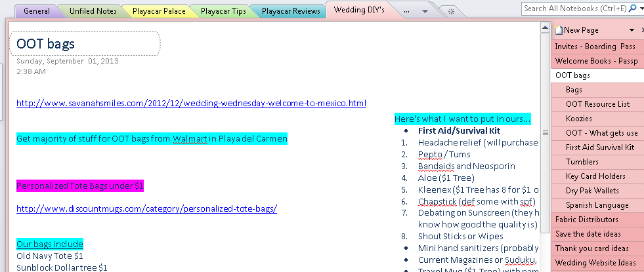Screen dimensions: 644x272
Task: Open the Koozies subpage
Action: pos(597,118)
